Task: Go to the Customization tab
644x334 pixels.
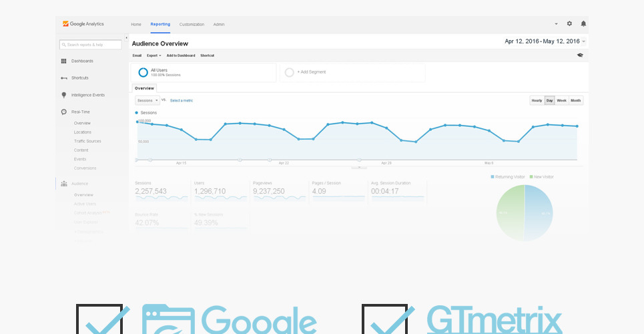Action: [x=192, y=24]
